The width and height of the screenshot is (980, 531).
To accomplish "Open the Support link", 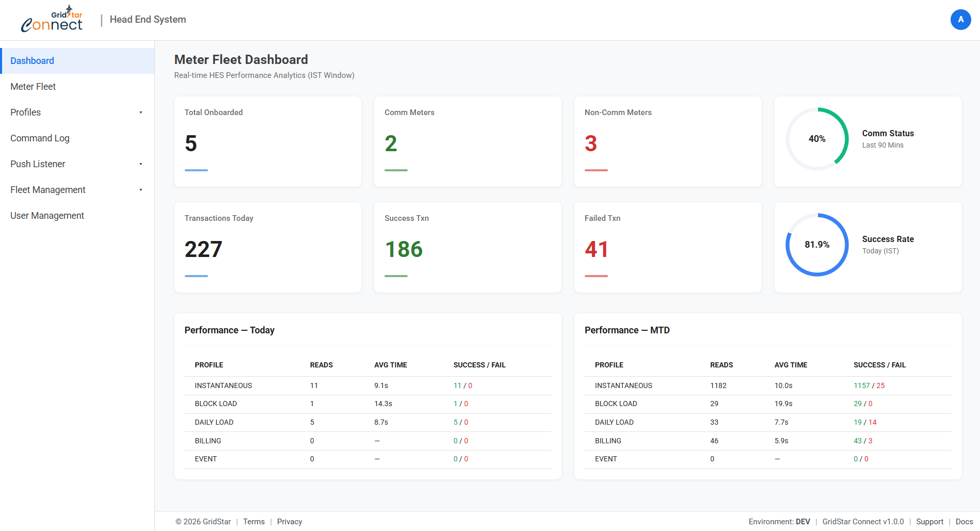I will pyautogui.click(x=929, y=522).
